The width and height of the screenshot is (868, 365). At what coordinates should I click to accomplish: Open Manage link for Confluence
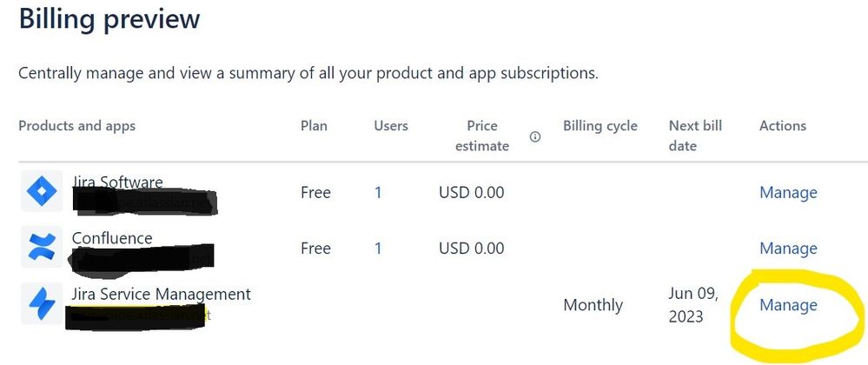pyautogui.click(x=788, y=248)
